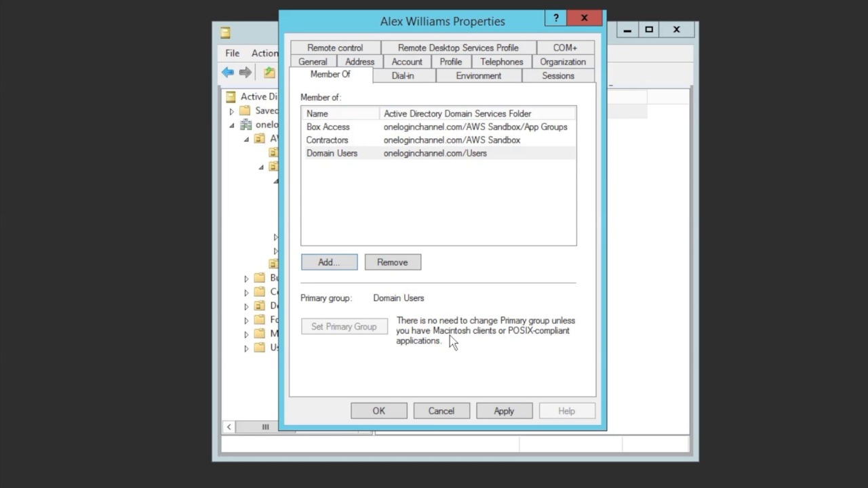Close the Alex Williams Properties dialog
The width and height of the screenshot is (868, 488).
coord(584,18)
